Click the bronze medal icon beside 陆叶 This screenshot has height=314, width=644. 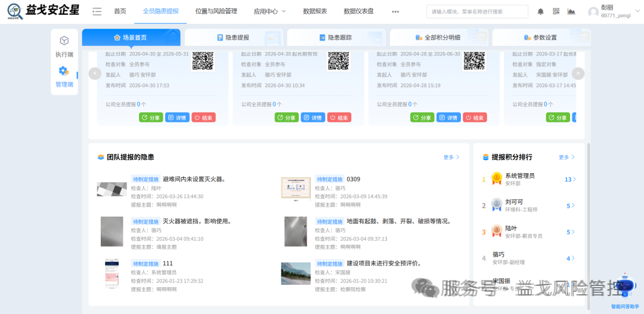497,231
